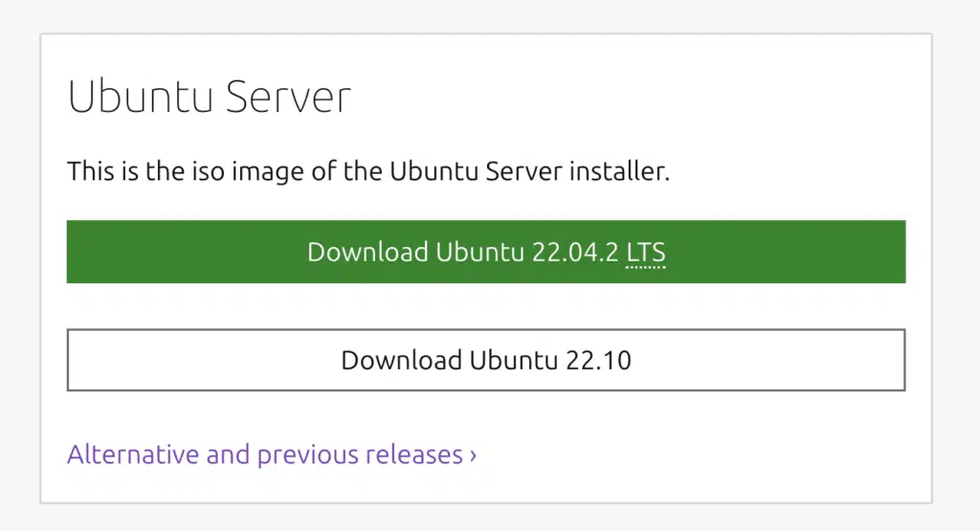This screenshot has width=980, height=531.
Task: Click the 22.04.2 version number in green button
Action: click(x=575, y=253)
